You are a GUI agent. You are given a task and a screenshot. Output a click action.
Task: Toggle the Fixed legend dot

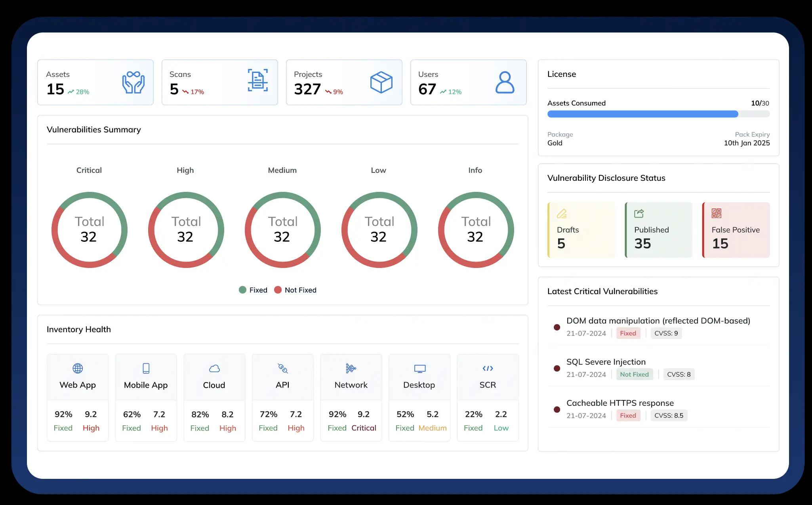pos(243,290)
